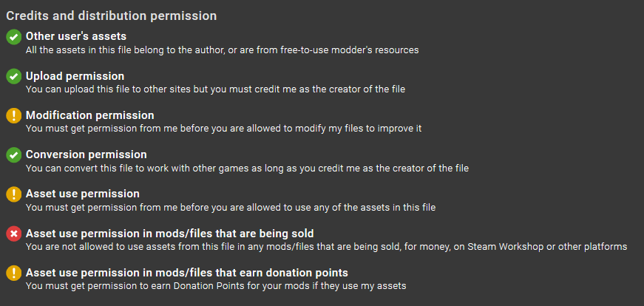Click the free-to-use modder's resources description line

pyautogui.click(x=223, y=50)
